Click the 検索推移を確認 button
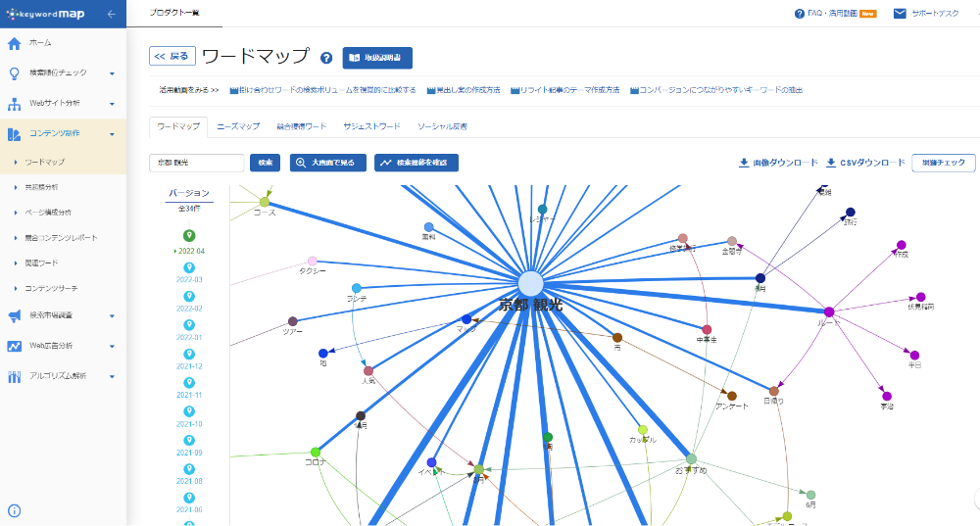Screen dimensions: 980x526 (x=416, y=163)
